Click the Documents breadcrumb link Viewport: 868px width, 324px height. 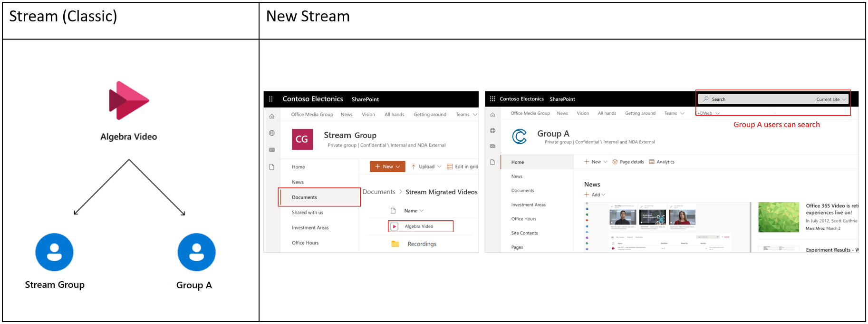pos(379,192)
